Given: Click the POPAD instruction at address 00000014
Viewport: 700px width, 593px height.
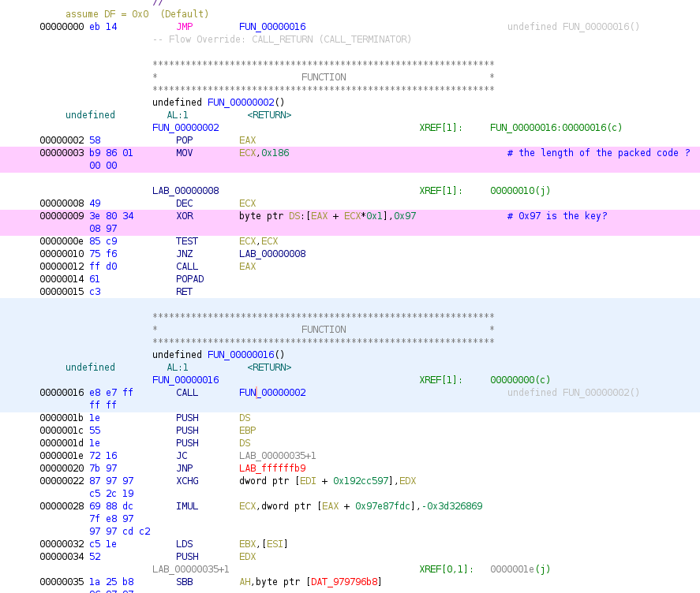Looking at the screenshot, I should coord(189,279).
